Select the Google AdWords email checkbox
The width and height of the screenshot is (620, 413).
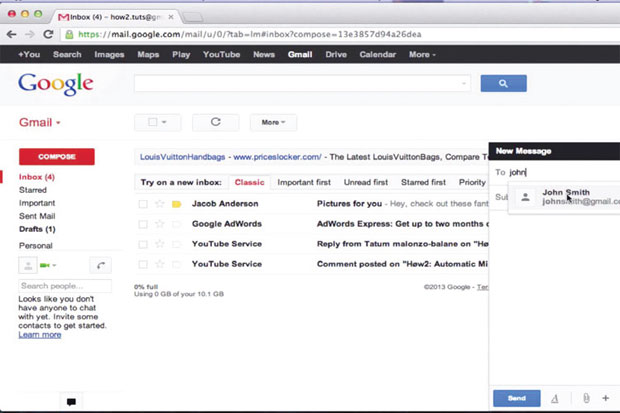click(143, 224)
